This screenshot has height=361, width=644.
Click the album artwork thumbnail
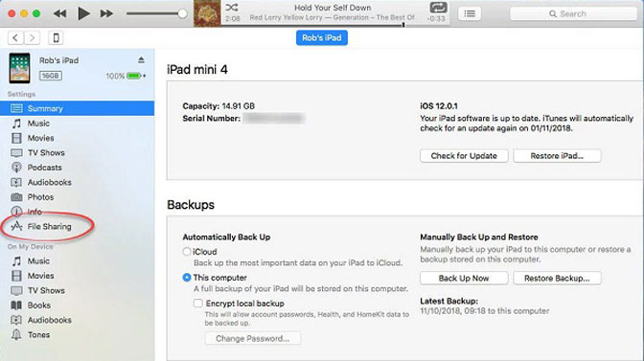(207, 13)
